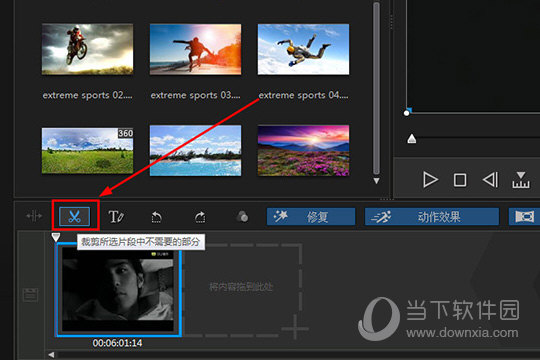Step to the previous frame

click(x=490, y=179)
